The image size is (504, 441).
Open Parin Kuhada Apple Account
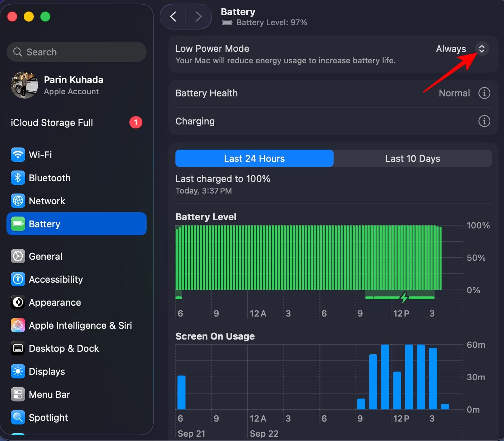(x=77, y=85)
